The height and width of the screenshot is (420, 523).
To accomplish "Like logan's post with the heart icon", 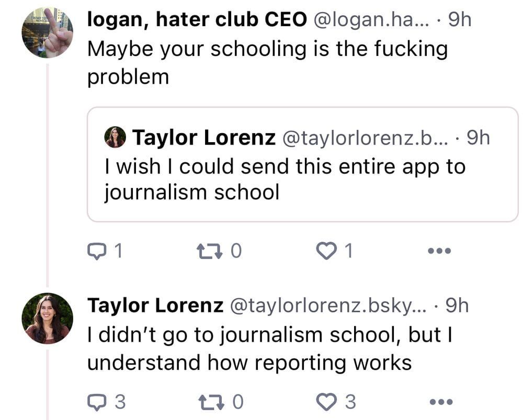I will click(326, 250).
